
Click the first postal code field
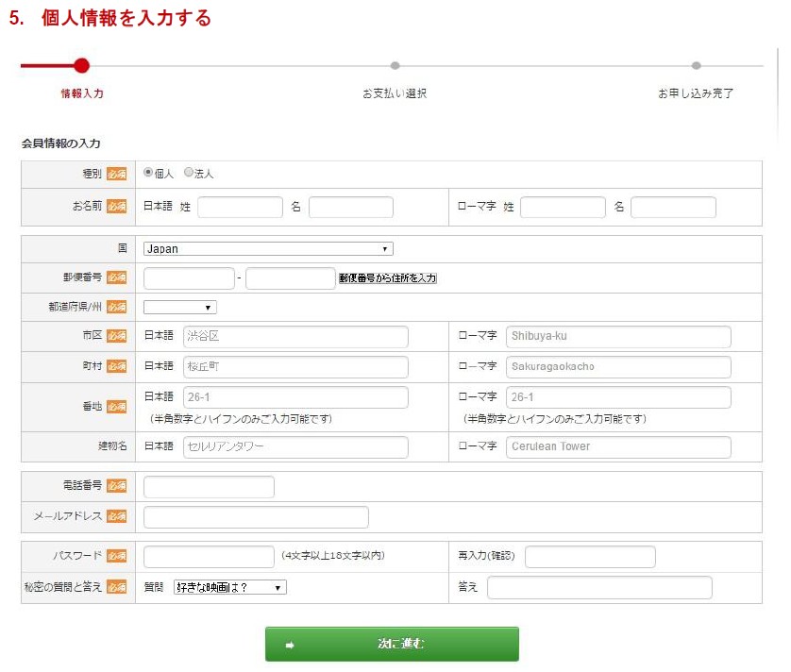(x=189, y=278)
